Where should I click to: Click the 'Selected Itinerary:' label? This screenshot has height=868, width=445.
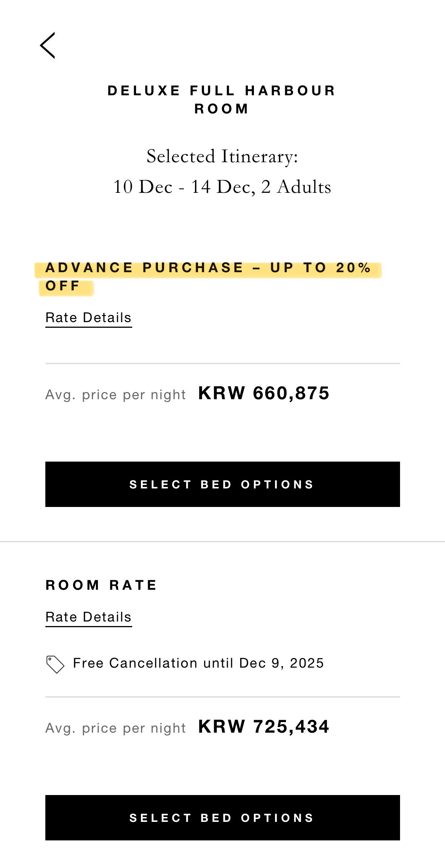pos(222,156)
